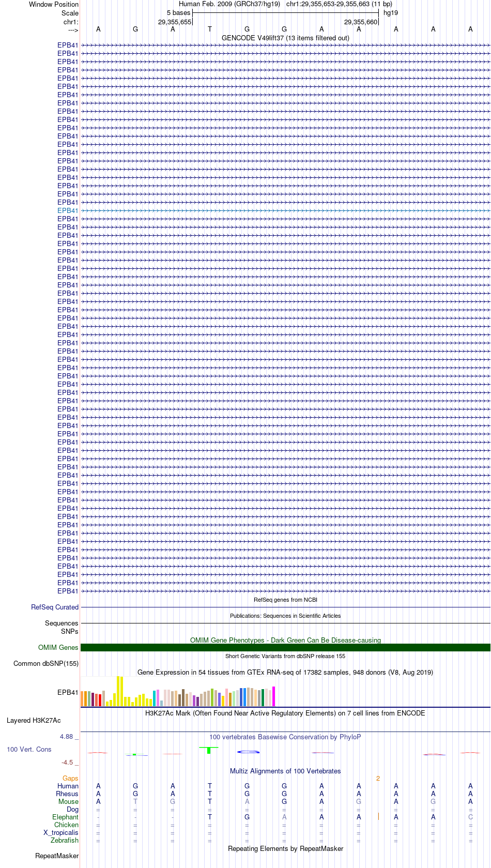Click the gray 'T' in Mouse row
This screenshot has width=491, height=868.
[135, 801]
